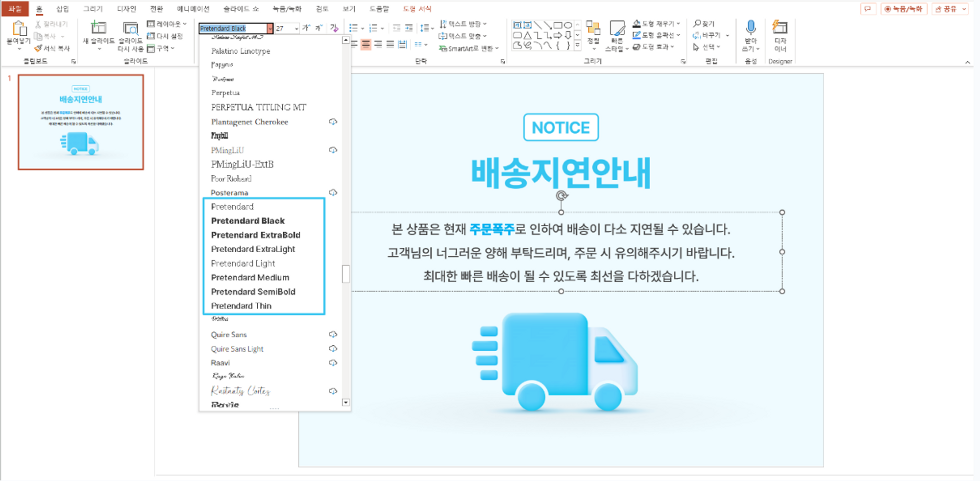Screen dimensions: 980x481
Task: Click the font list scroll down arrow
Action: (x=346, y=403)
